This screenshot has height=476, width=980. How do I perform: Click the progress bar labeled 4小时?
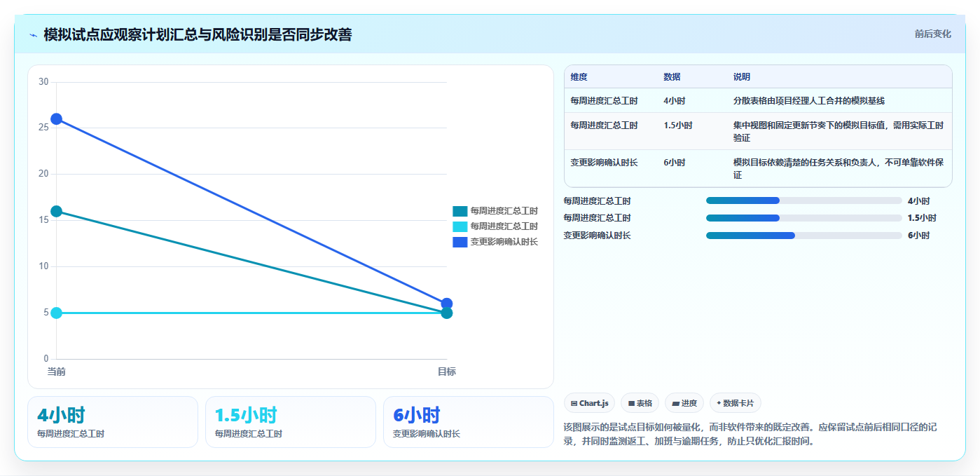point(804,200)
